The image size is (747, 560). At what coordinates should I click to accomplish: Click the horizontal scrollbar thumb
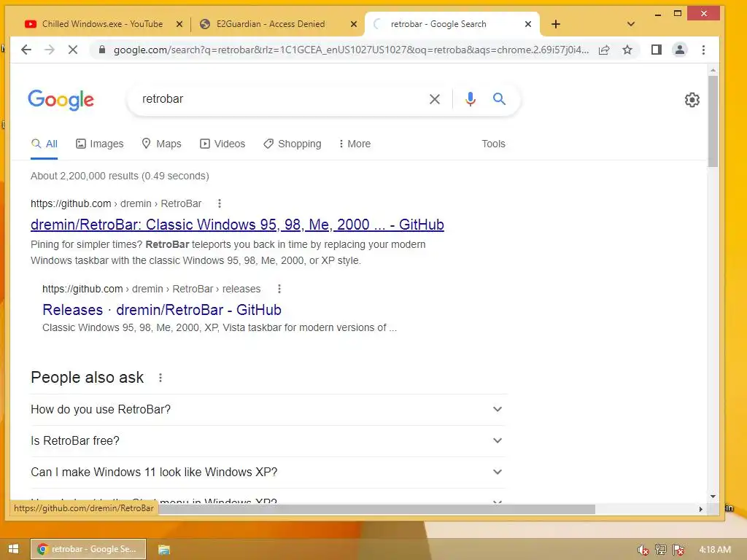tap(376, 509)
